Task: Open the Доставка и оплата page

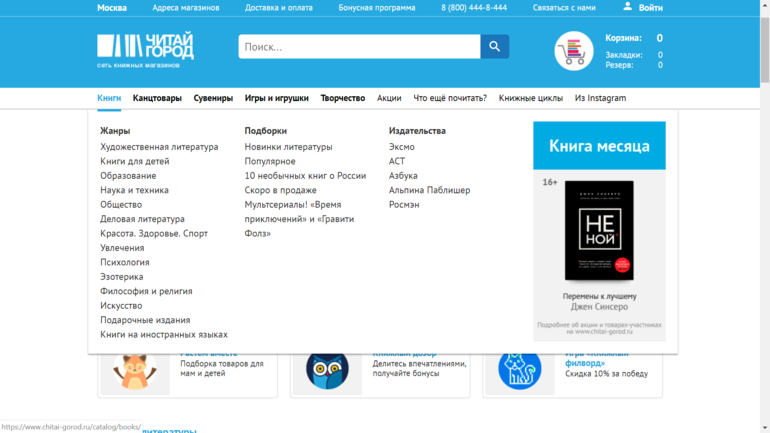Action: [278, 8]
